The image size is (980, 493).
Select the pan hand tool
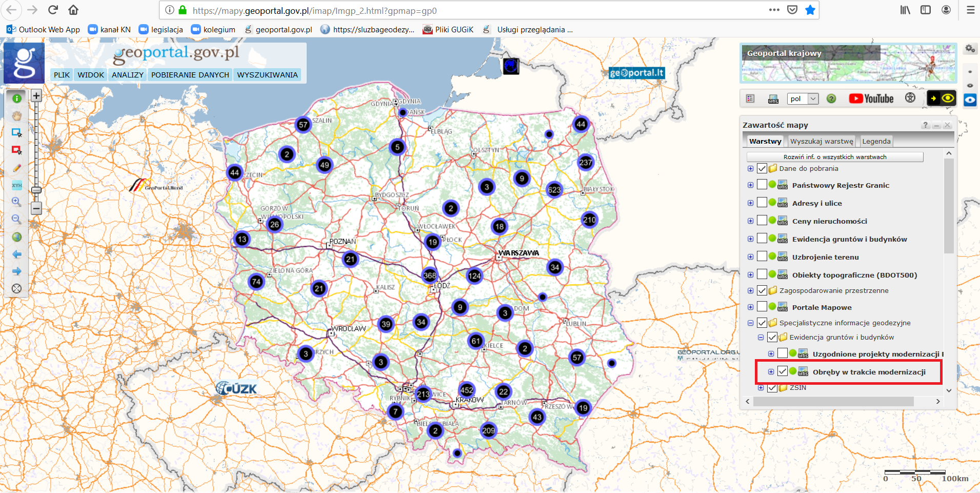[16, 116]
